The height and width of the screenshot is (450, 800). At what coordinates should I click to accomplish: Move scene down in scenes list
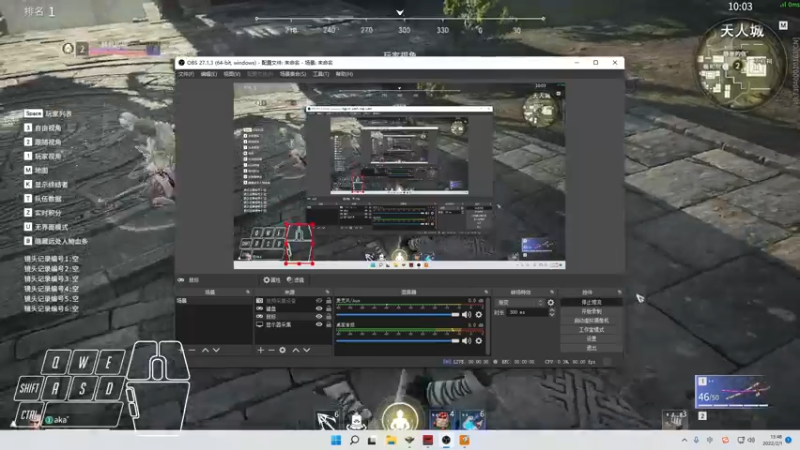[x=216, y=350]
